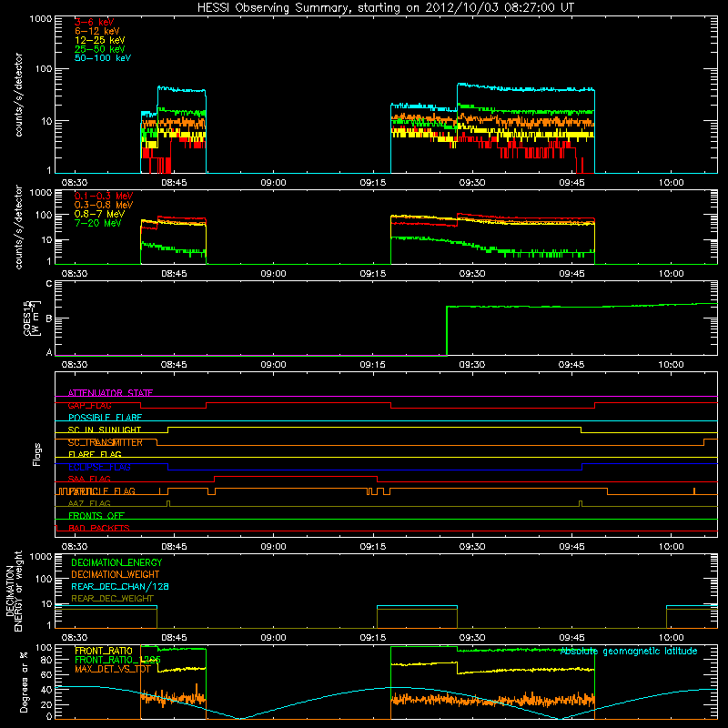
Task: Click 09:30 time label under keV panel
Action: pos(472,183)
